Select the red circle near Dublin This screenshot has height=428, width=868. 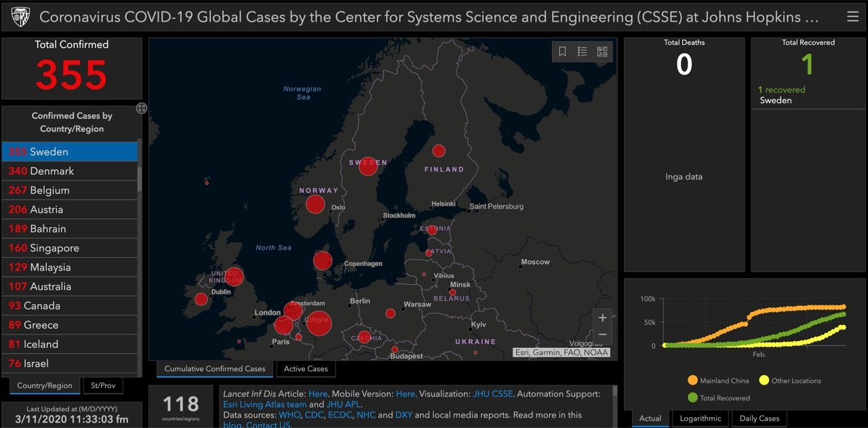coord(201,299)
